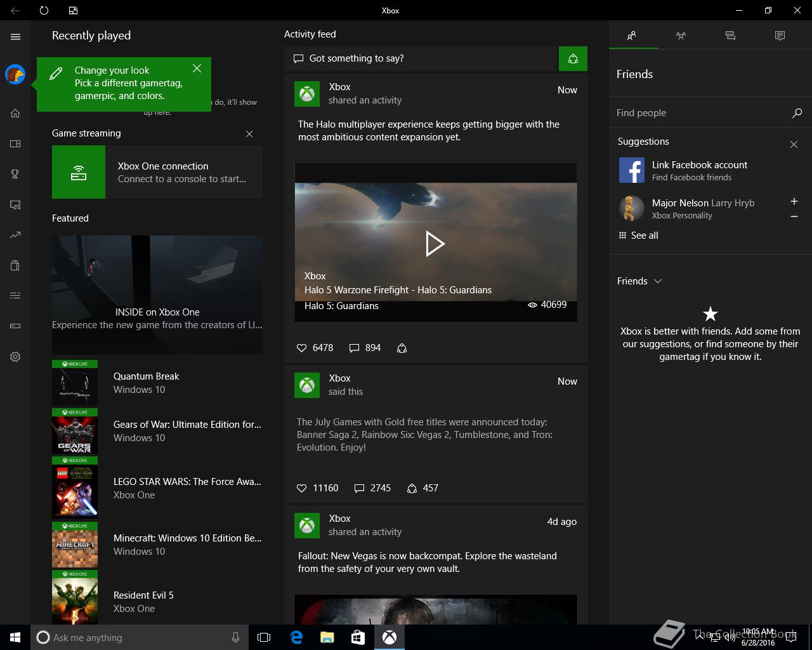Click the pop-out window icon in title bar
The width and height of the screenshot is (812, 650).
(x=73, y=10)
